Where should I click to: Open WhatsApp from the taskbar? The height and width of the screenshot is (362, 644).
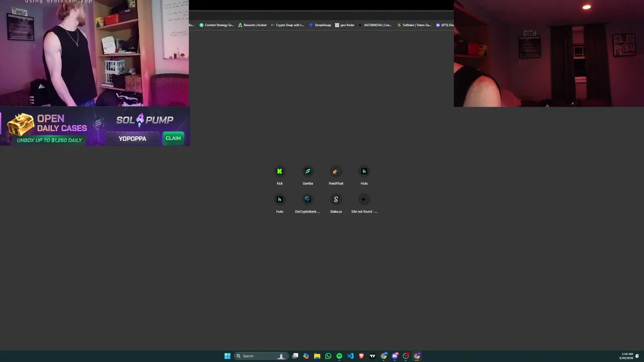click(x=328, y=356)
